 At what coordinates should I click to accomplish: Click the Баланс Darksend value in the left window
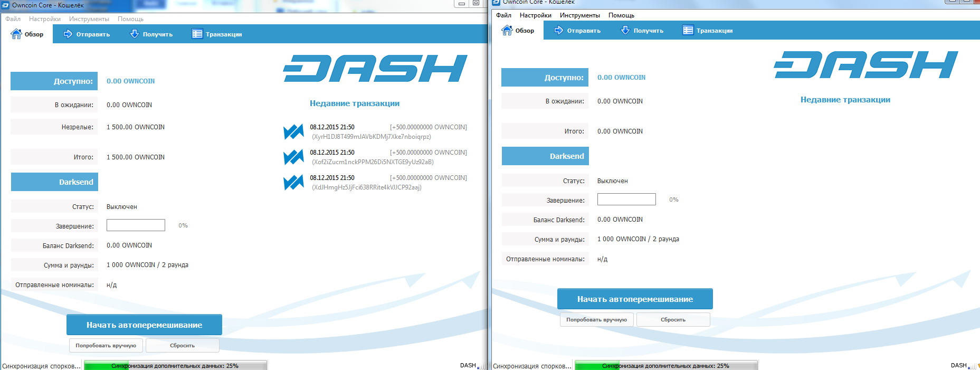click(129, 245)
